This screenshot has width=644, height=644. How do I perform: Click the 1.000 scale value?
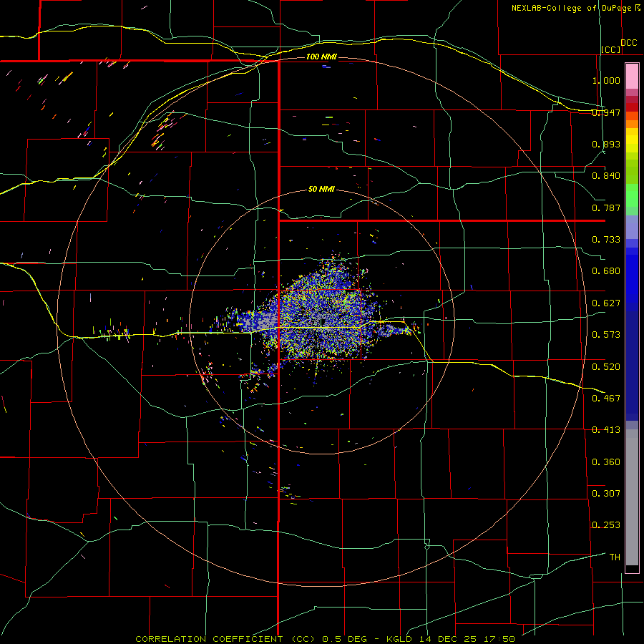click(x=606, y=80)
